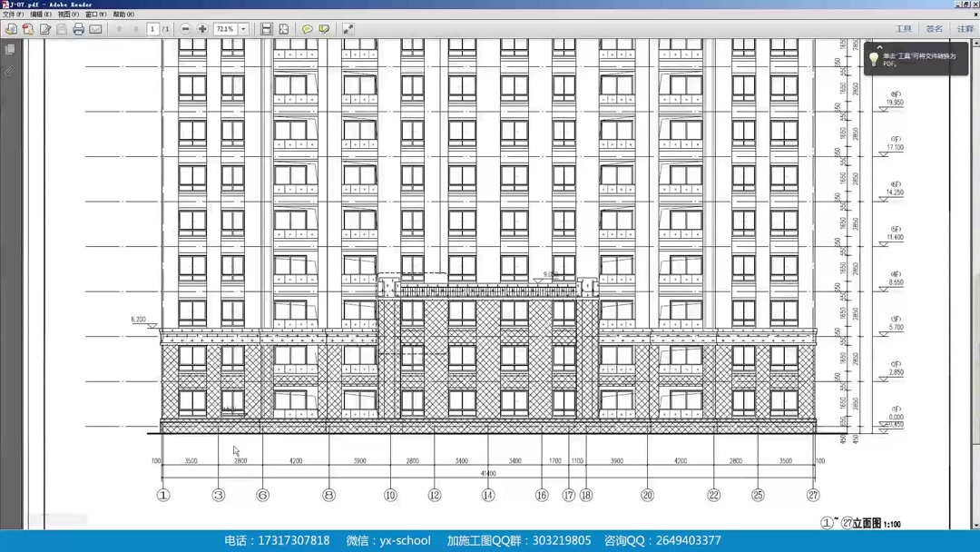Print the drawing with the printer icon
Screen dimensions: 980x552
(78, 28)
